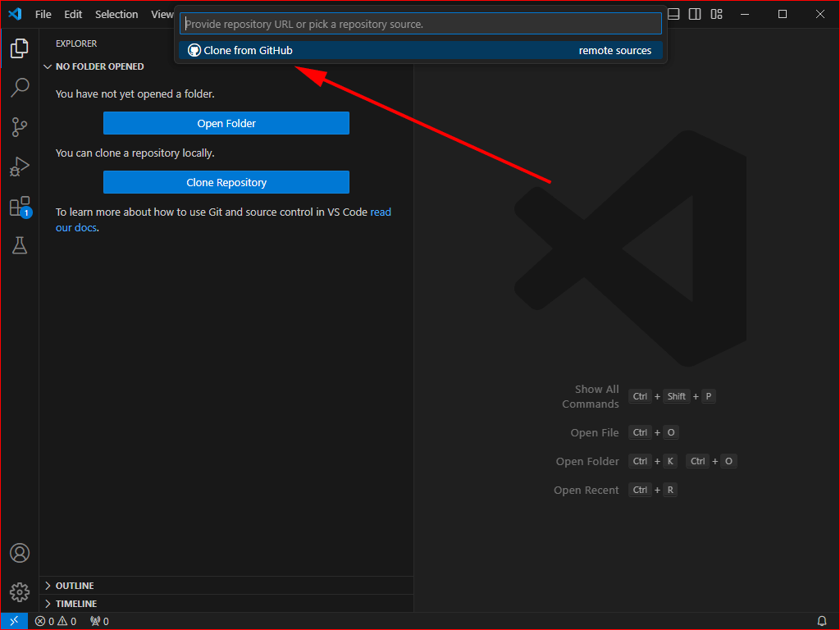Open the Selection menu

(x=116, y=15)
